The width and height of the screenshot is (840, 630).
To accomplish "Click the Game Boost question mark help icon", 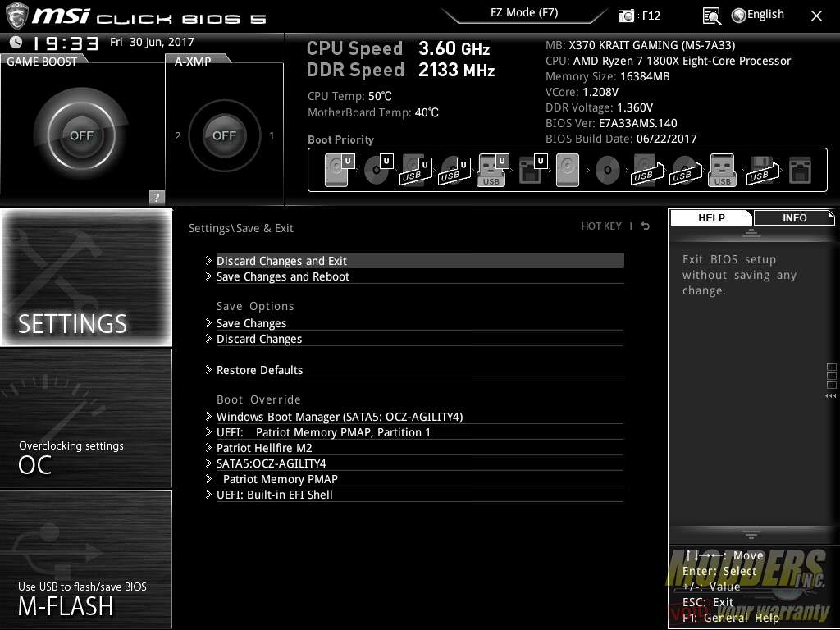I will tap(156, 197).
